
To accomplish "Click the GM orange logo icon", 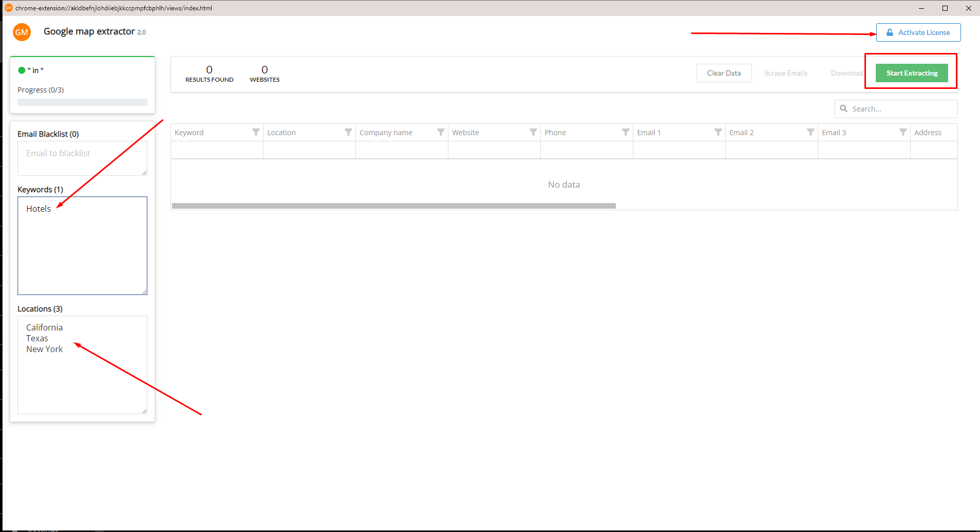I will click(x=22, y=32).
